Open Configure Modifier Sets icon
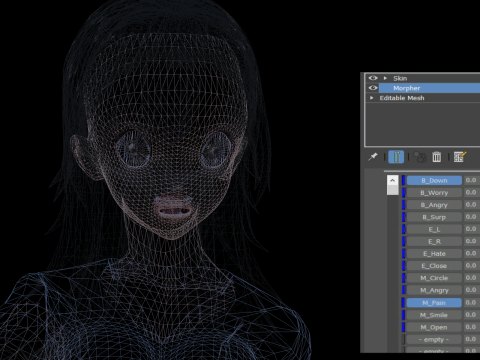The width and height of the screenshot is (480, 360). tap(460, 157)
